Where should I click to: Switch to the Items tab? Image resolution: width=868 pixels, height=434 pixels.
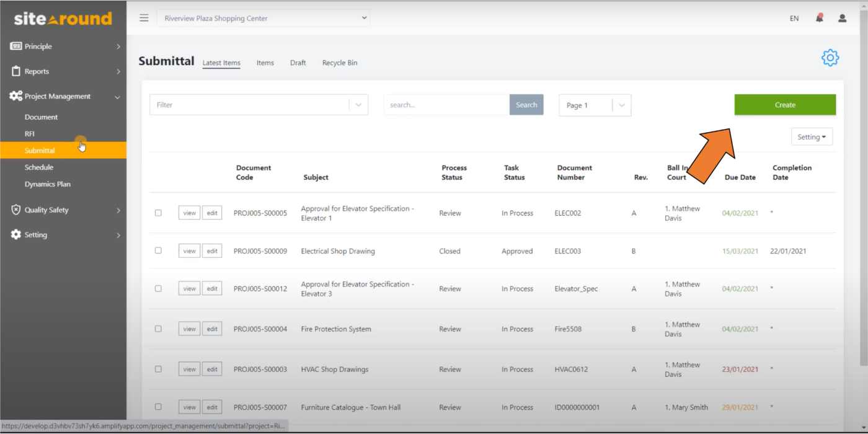[265, 63]
